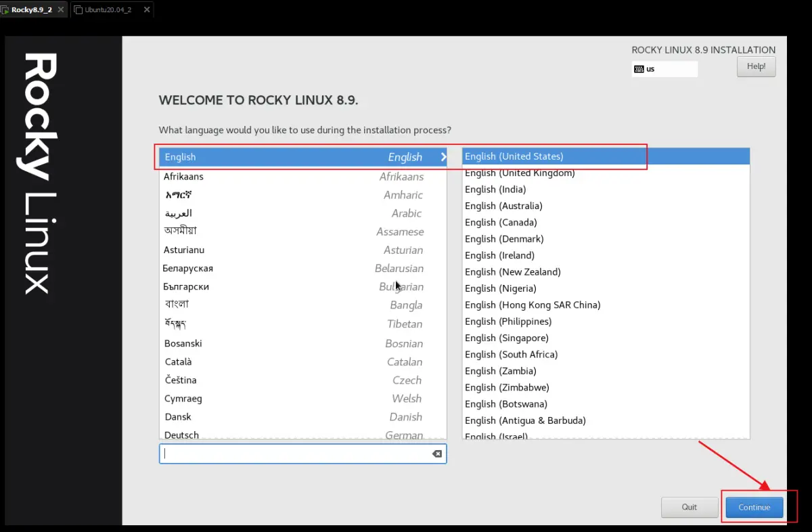Choose English (United Kingdom) locale

coord(606,173)
